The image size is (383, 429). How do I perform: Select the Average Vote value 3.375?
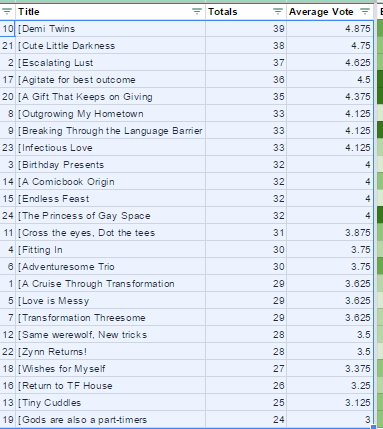(330, 369)
